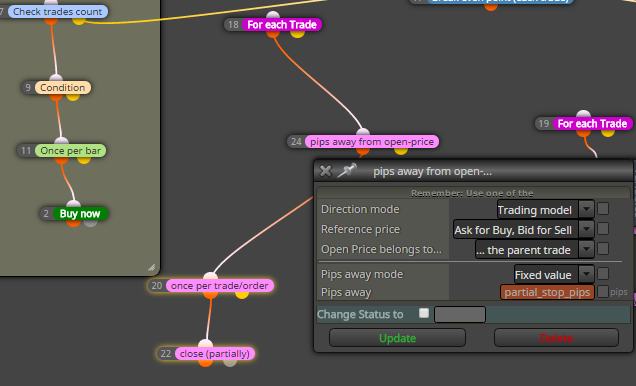Pin the pips away properties dialog
Image resolution: width=636 pixels, height=386 pixels.
click(347, 170)
